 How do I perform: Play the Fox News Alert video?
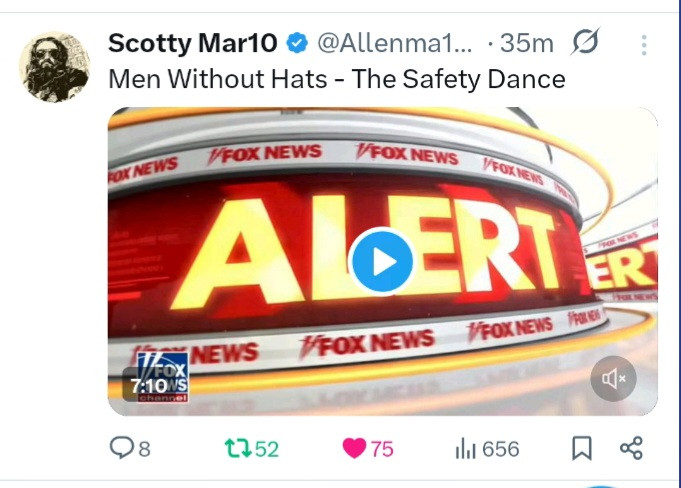click(382, 262)
